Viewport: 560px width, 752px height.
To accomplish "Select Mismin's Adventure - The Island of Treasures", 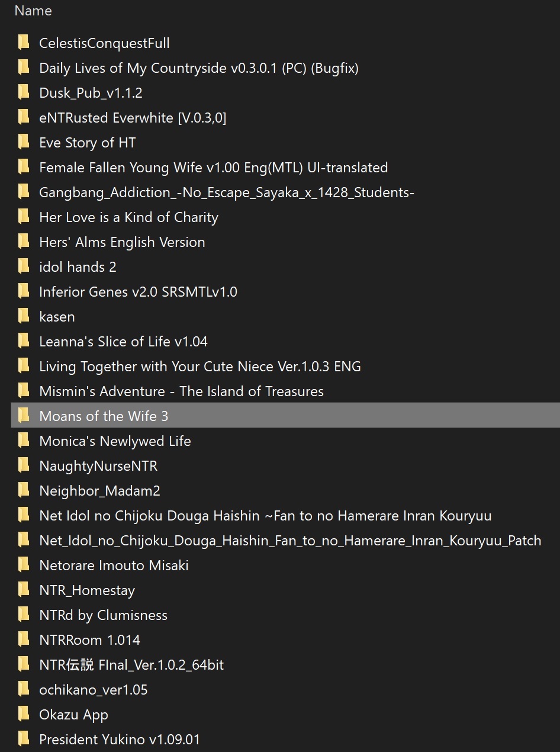I will [181, 391].
